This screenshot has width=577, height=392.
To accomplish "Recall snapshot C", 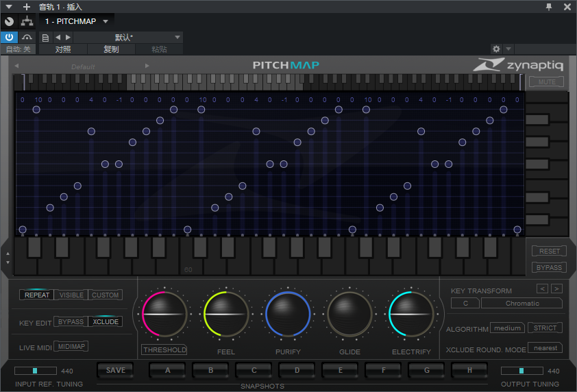I will coord(254,370).
